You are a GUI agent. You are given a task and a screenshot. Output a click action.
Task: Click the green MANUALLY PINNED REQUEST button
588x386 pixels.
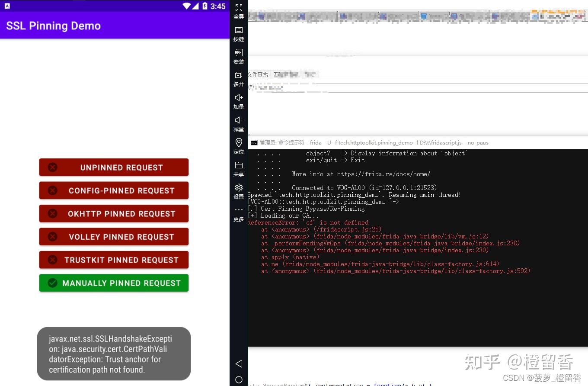pos(114,283)
